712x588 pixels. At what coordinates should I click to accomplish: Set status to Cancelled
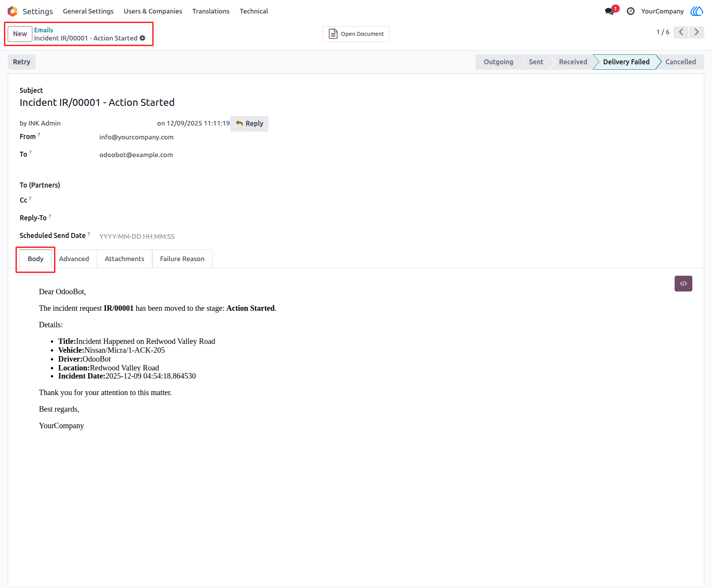coord(680,62)
